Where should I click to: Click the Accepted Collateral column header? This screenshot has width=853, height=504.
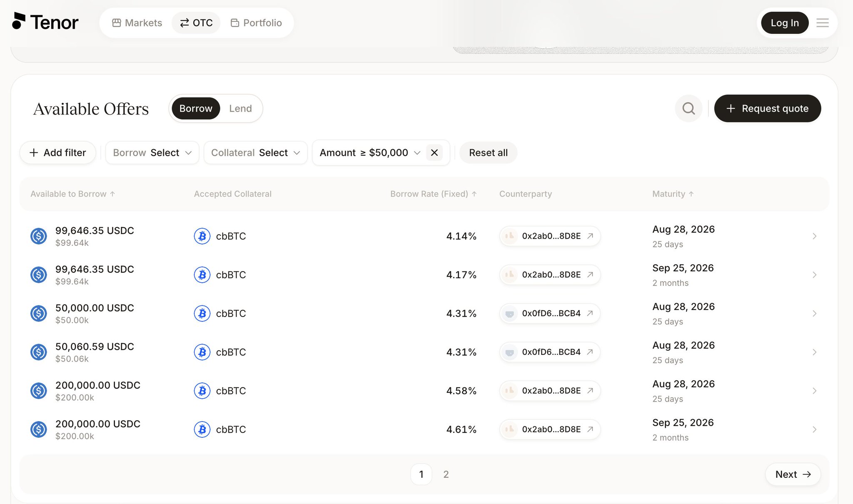pos(233,194)
